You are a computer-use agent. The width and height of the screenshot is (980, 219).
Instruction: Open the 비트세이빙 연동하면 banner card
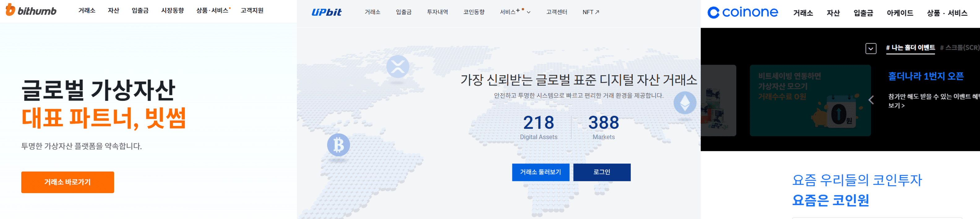click(810, 100)
